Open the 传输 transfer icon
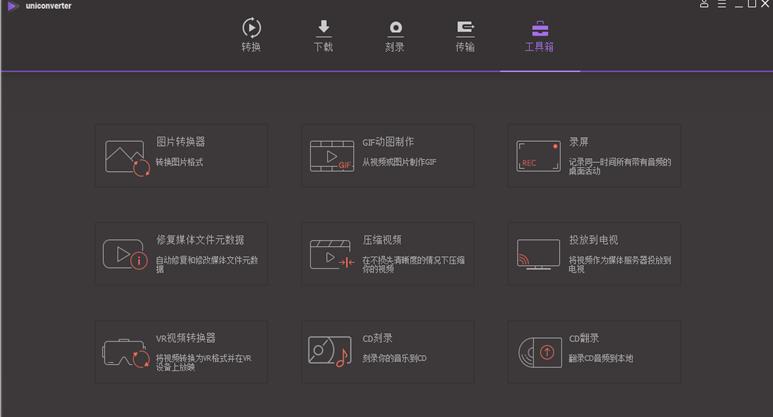773x417 pixels. point(465,29)
